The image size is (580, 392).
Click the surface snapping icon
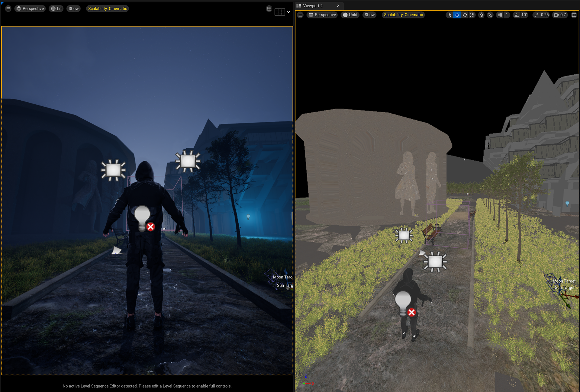[x=490, y=15]
